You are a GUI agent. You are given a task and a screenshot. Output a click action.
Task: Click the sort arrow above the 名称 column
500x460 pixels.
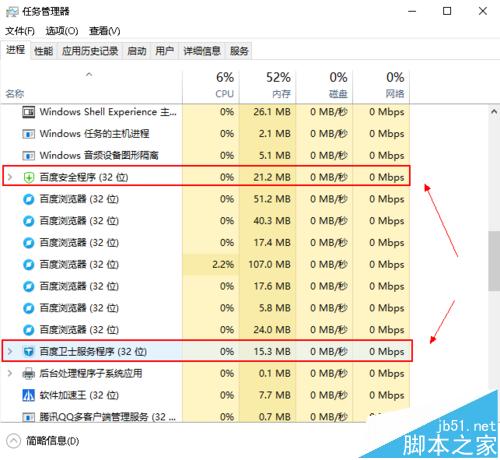pos(89,74)
